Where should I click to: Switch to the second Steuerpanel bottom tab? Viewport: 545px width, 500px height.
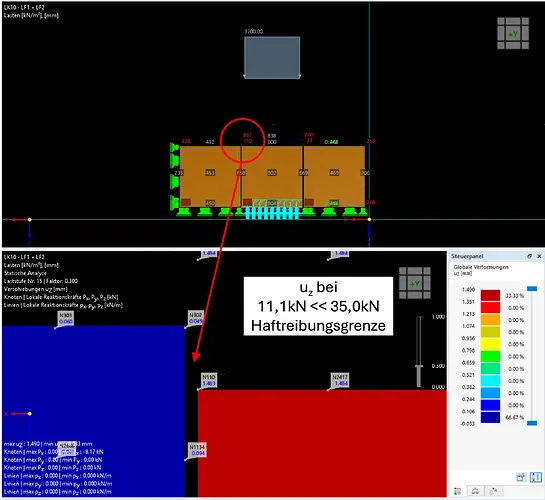point(475,491)
